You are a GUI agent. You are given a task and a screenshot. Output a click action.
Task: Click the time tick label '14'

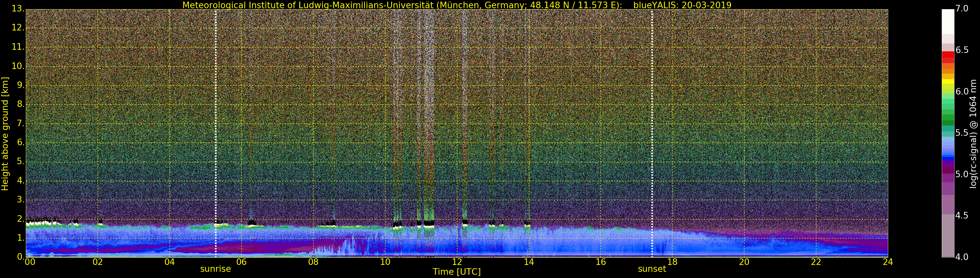pos(529,262)
